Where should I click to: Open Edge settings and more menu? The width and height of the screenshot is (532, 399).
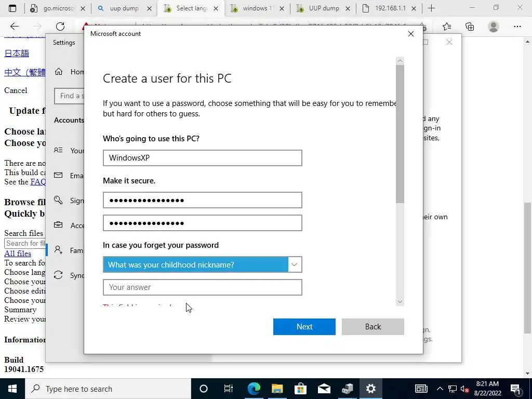(x=517, y=26)
